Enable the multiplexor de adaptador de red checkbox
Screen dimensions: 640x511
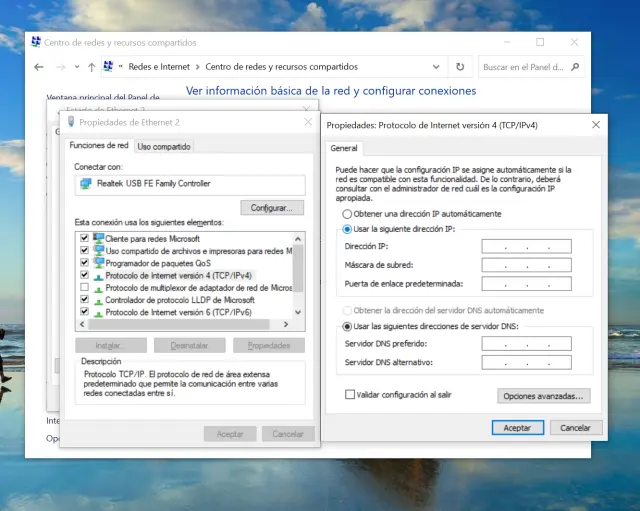[x=83, y=287]
